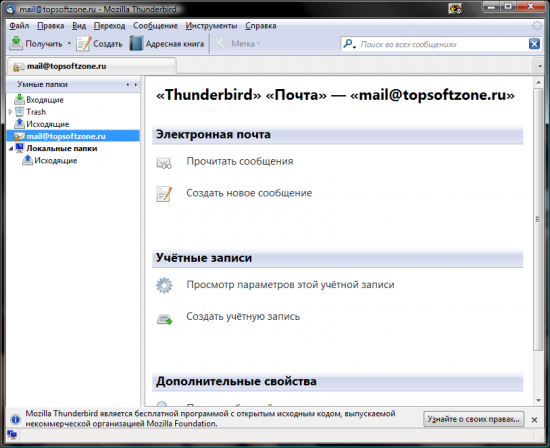This screenshot has width=550, height=448.
Task: Click the account settings gear icon
Action: (164, 286)
